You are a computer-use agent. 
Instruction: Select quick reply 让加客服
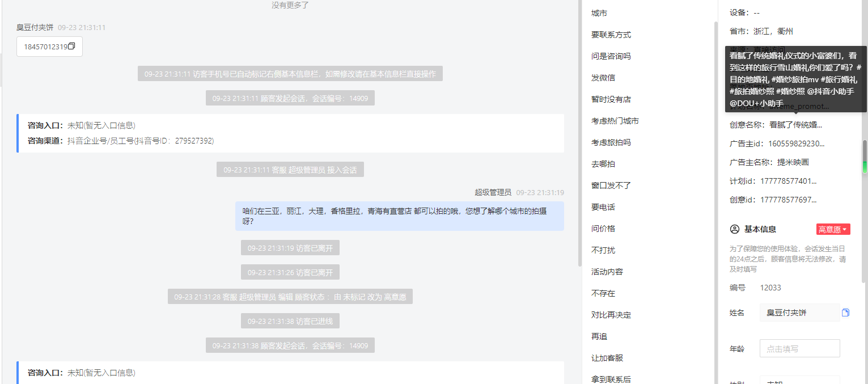tap(607, 358)
